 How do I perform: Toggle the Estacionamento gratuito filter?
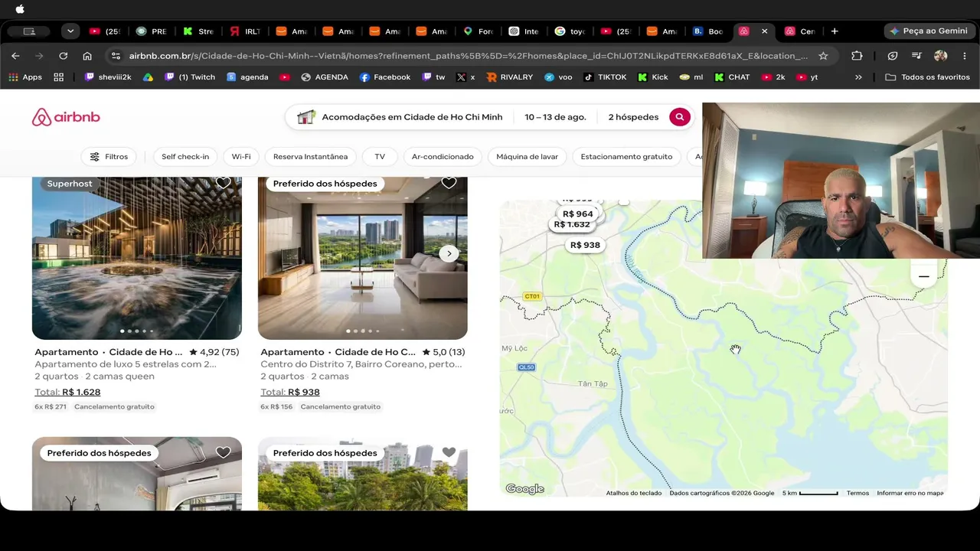[626, 157]
